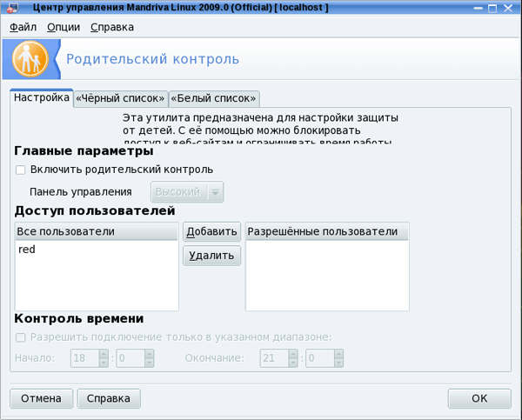The width and height of the screenshot is (522, 420).
Task: Enable Включить родительский контроль checkbox
Action: tap(21, 170)
